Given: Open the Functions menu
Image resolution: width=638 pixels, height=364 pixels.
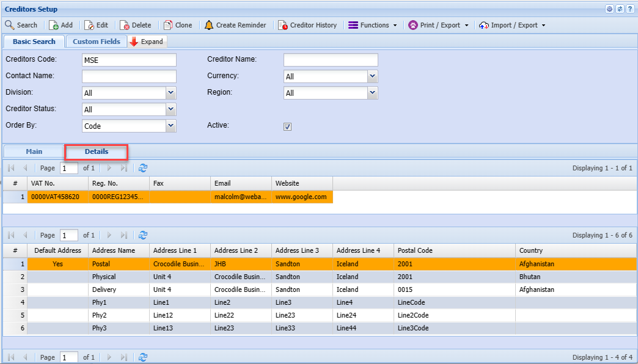Looking at the screenshot, I should (x=373, y=25).
